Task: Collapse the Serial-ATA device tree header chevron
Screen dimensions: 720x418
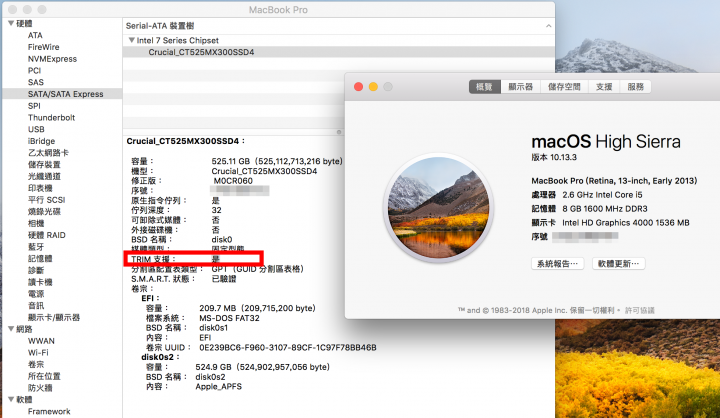Action: (548, 26)
